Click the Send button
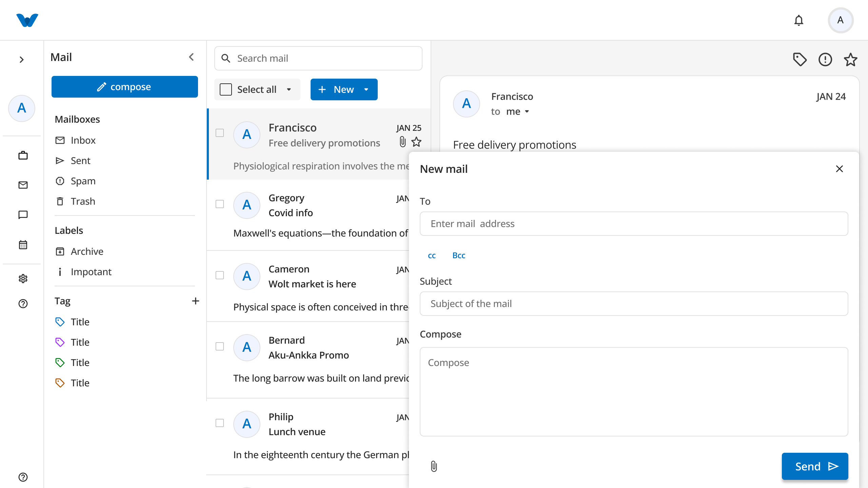This screenshot has width=868, height=488. tap(815, 466)
